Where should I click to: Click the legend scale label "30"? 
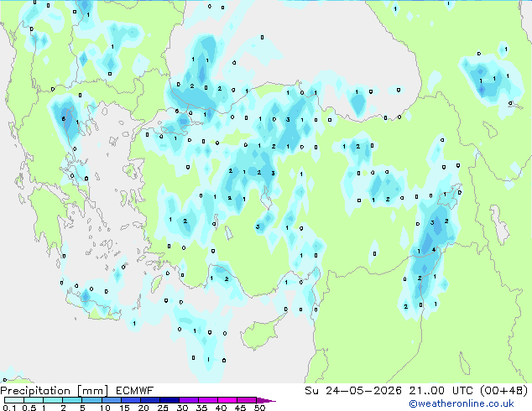pos(182,408)
